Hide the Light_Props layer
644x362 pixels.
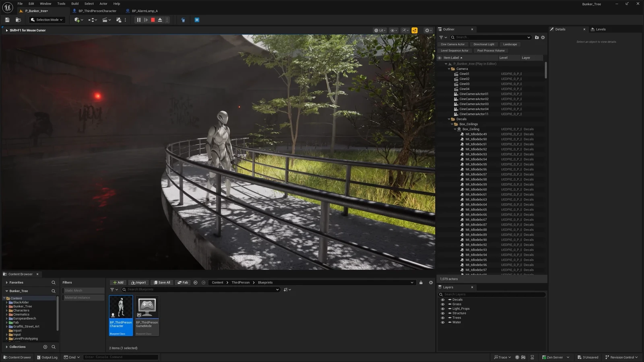[x=443, y=309]
